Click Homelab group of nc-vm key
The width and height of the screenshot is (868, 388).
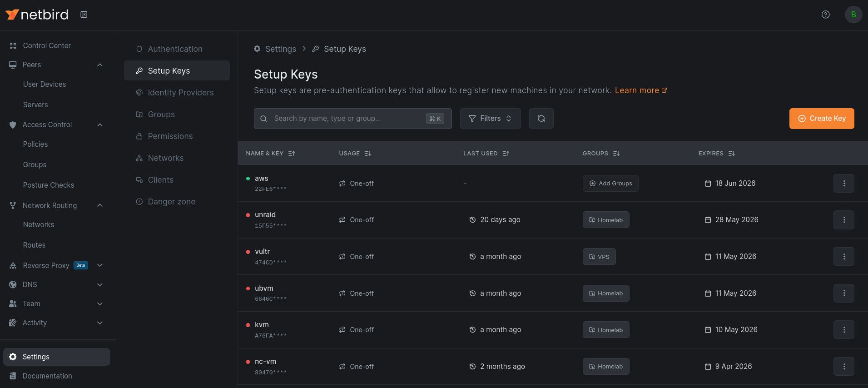tap(606, 367)
